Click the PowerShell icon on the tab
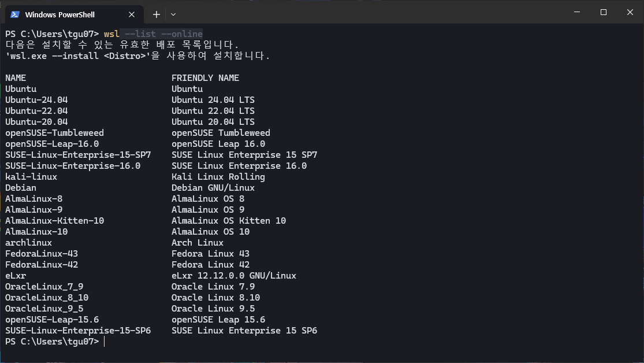Screen dimensions: 644x363 point(15,14)
